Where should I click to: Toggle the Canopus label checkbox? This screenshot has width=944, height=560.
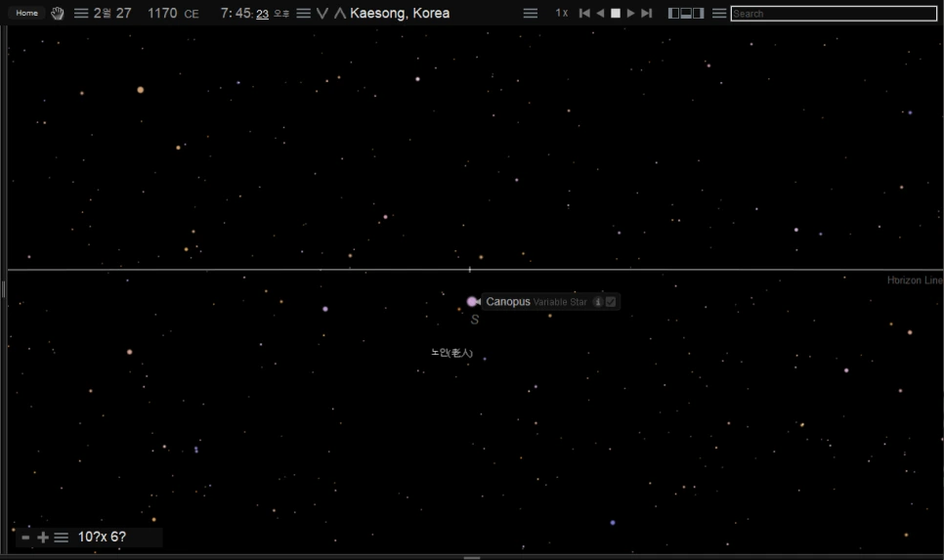point(611,302)
